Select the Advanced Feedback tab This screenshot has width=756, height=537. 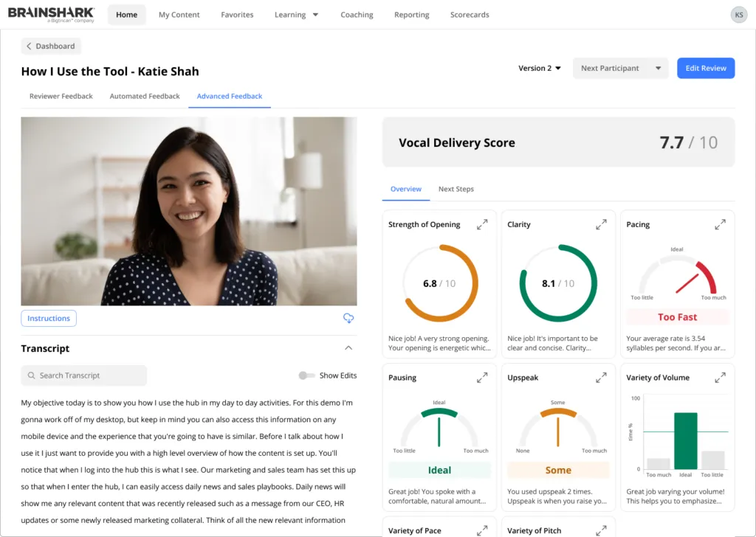(x=230, y=97)
